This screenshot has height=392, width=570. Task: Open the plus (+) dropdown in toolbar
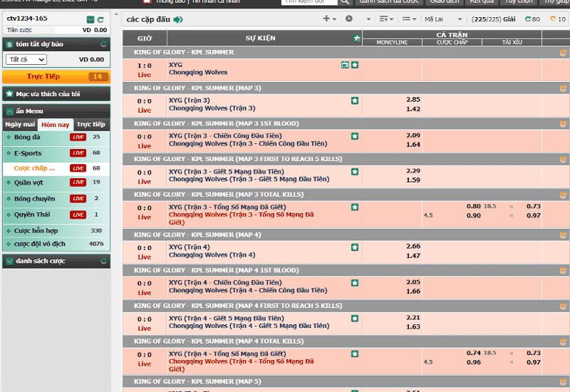tap(330, 19)
